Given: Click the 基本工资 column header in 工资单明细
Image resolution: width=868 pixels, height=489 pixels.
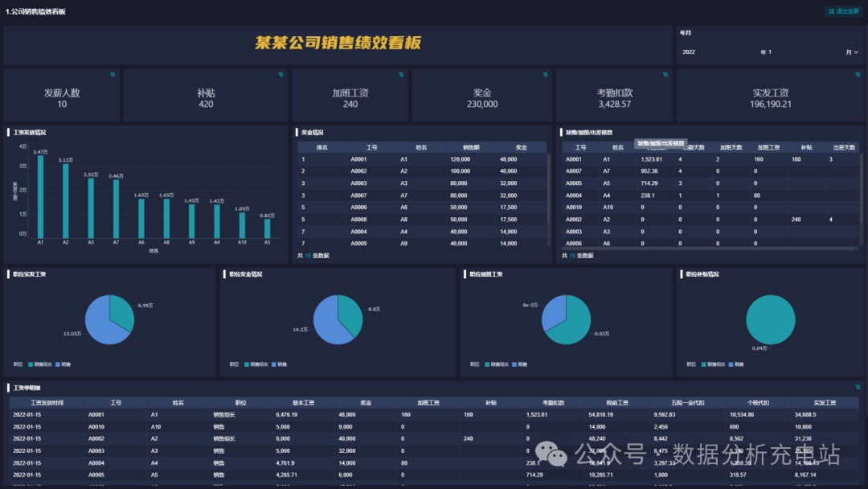Looking at the screenshot, I should pos(303,403).
